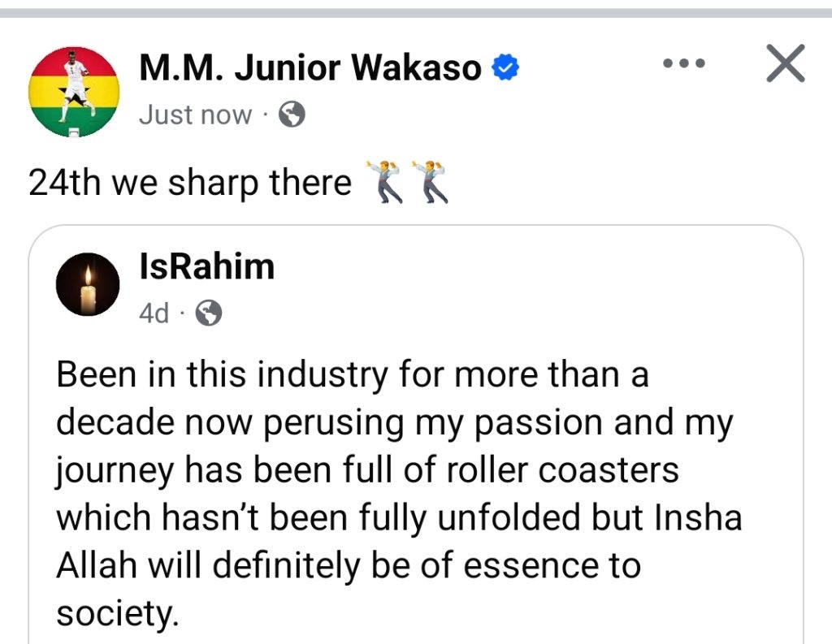Click the globe audience icon beside '4d'
Viewport: 832px width, 644px height.
point(209,313)
